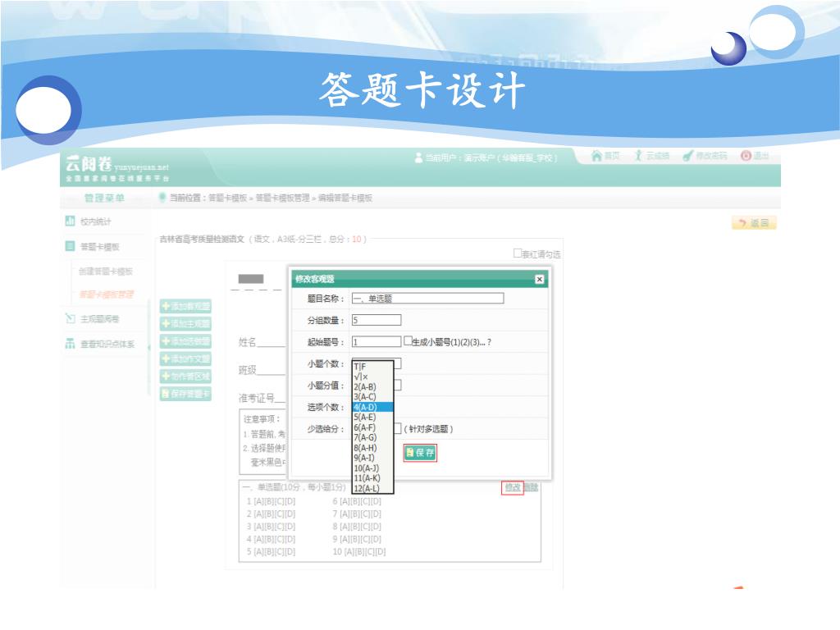Click the 添加主观题 button
The height and width of the screenshot is (630, 840).
pyautogui.click(x=185, y=323)
